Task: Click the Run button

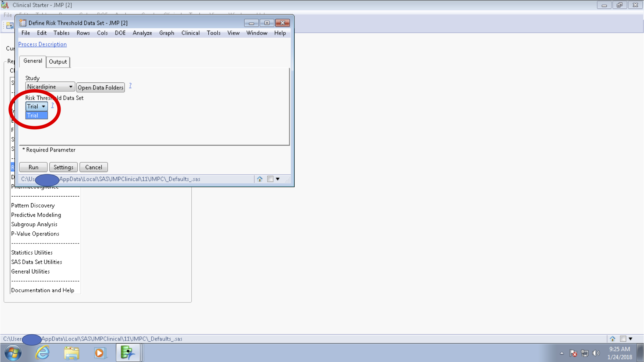Action: 33,167
